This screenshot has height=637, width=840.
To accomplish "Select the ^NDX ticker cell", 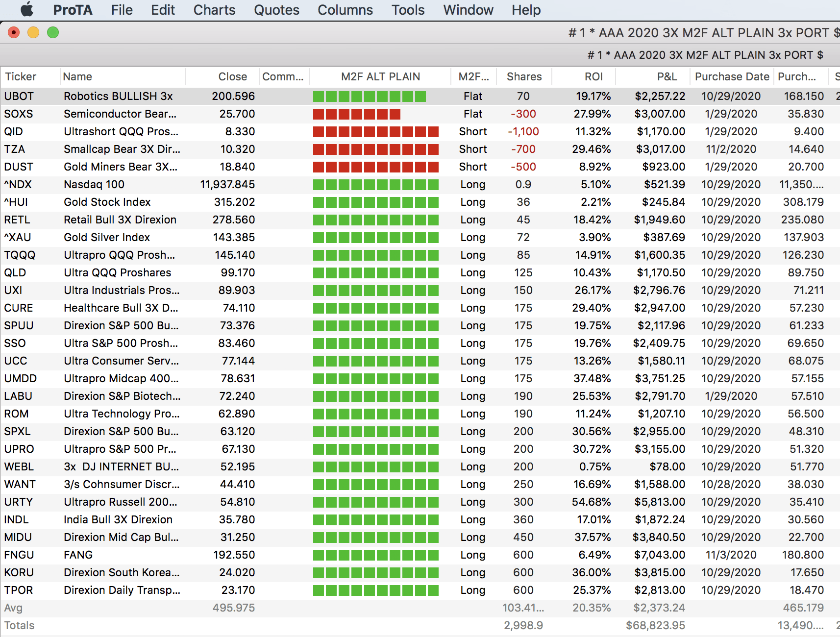I will [x=18, y=184].
